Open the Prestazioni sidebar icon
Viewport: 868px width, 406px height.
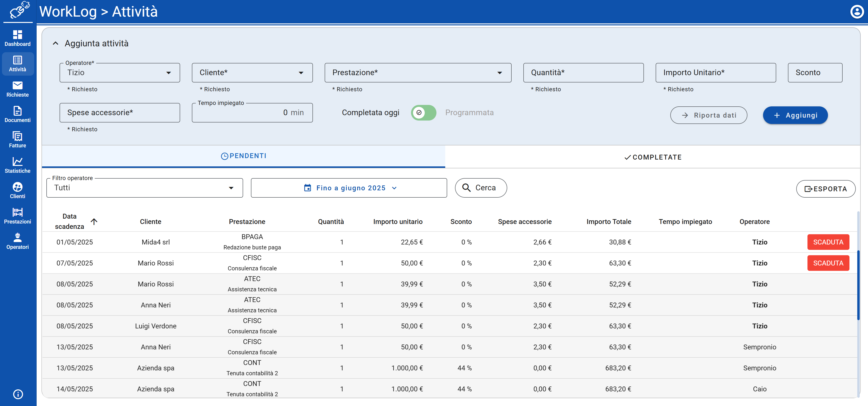18,216
